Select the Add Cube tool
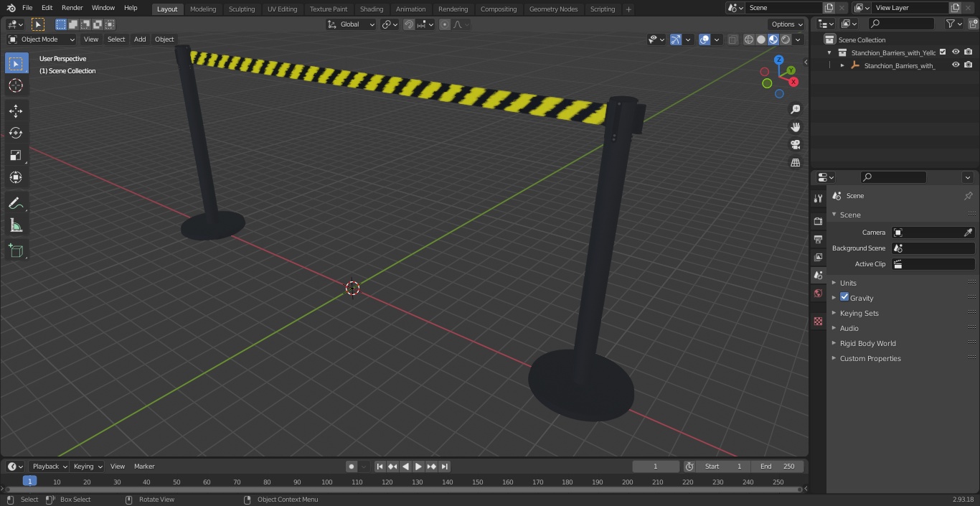Viewport: 980px width, 506px height. (x=16, y=250)
